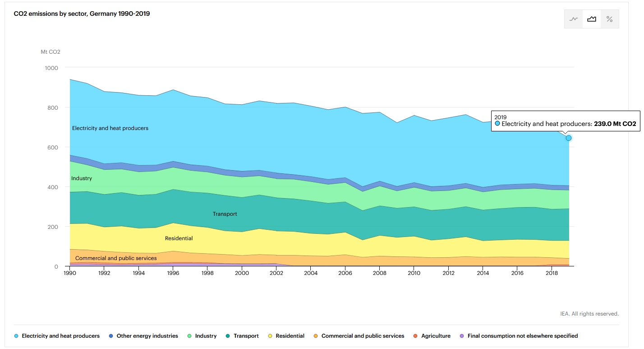The height and width of the screenshot is (349, 644).
Task: Toggle the Transport legend entry
Action: click(242, 336)
